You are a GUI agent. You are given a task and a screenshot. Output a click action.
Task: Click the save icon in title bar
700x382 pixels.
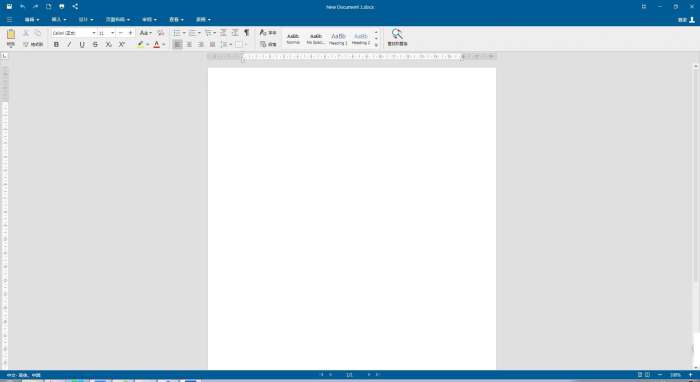[9, 7]
